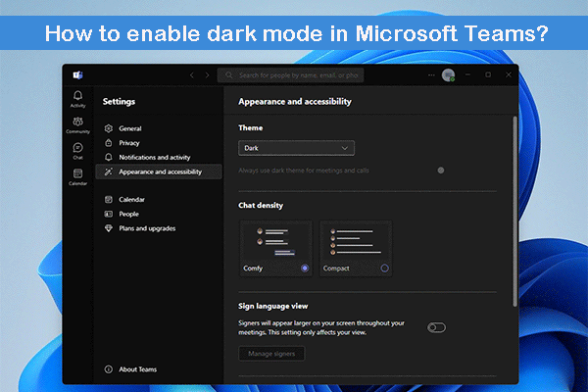Maximize the Teams window
The height and width of the screenshot is (392, 588).
coord(488,74)
